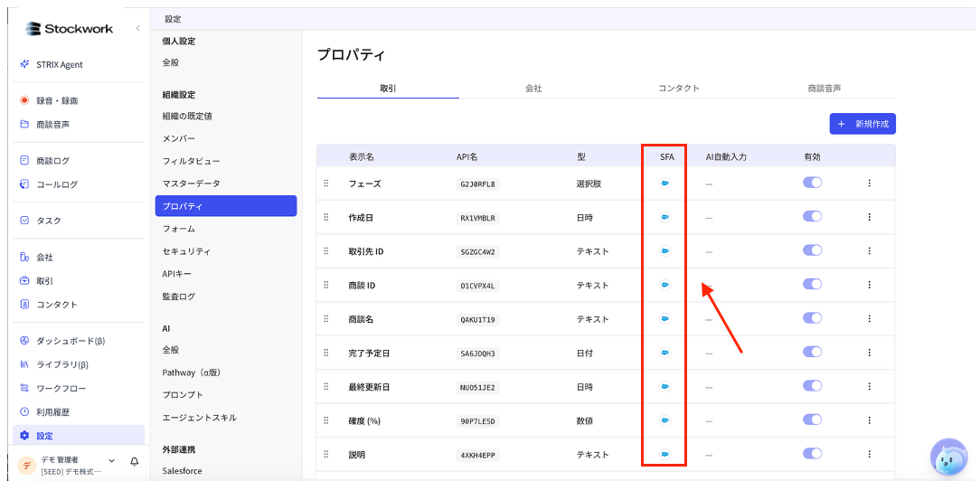Click the 新規作成 button
Viewport: 980px width, 481px height.
point(862,124)
